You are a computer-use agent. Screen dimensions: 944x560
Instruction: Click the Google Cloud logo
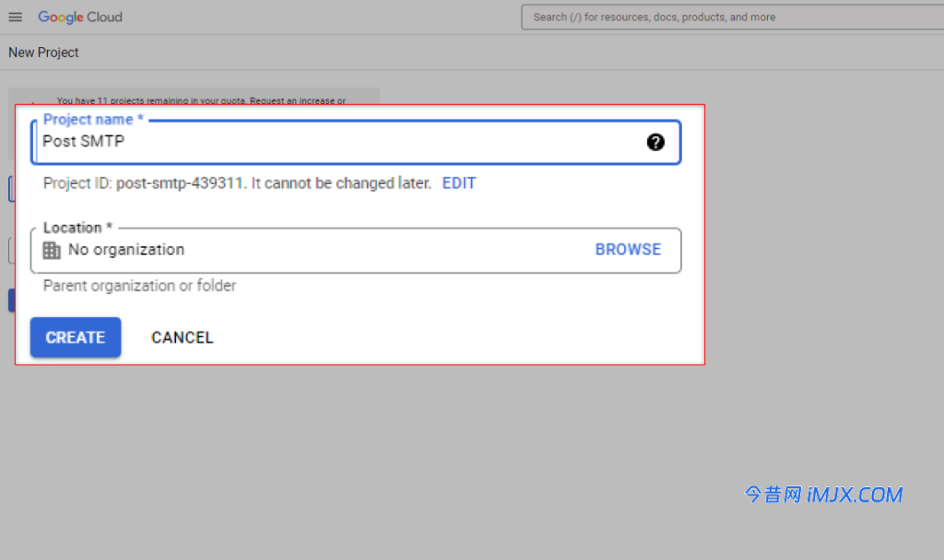click(x=80, y=17)
